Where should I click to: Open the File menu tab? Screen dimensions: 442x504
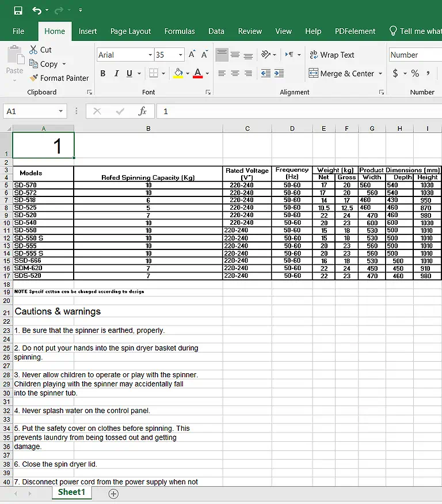pyautogui.click(x=18, y=31)
